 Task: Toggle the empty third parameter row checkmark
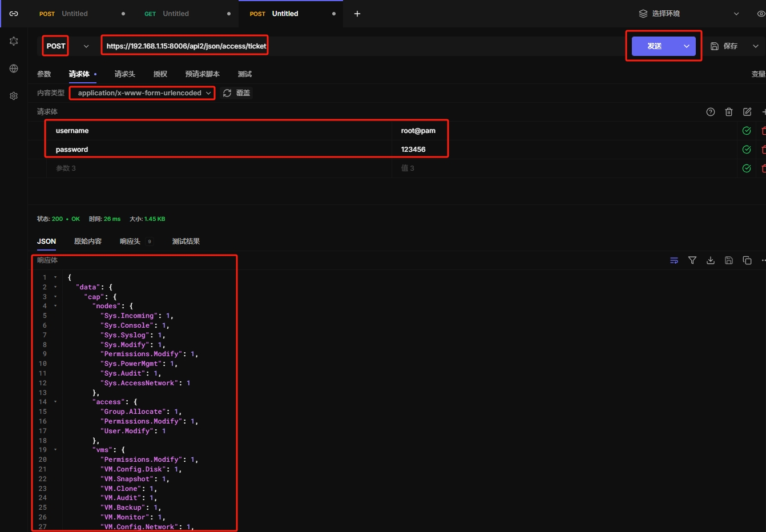point(746,168)
